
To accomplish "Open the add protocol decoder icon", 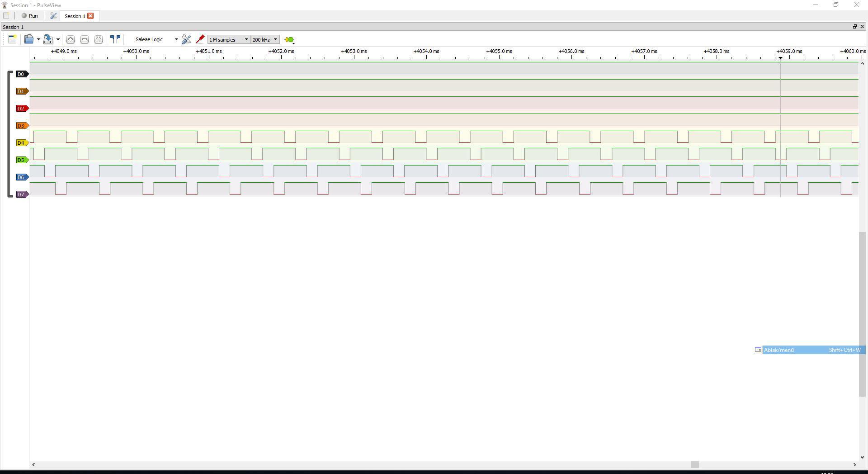I will (x=290, y=40).
